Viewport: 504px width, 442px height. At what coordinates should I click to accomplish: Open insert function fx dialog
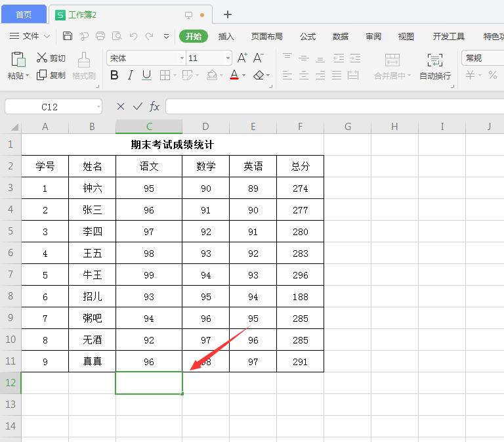click(x=154, y=106)
